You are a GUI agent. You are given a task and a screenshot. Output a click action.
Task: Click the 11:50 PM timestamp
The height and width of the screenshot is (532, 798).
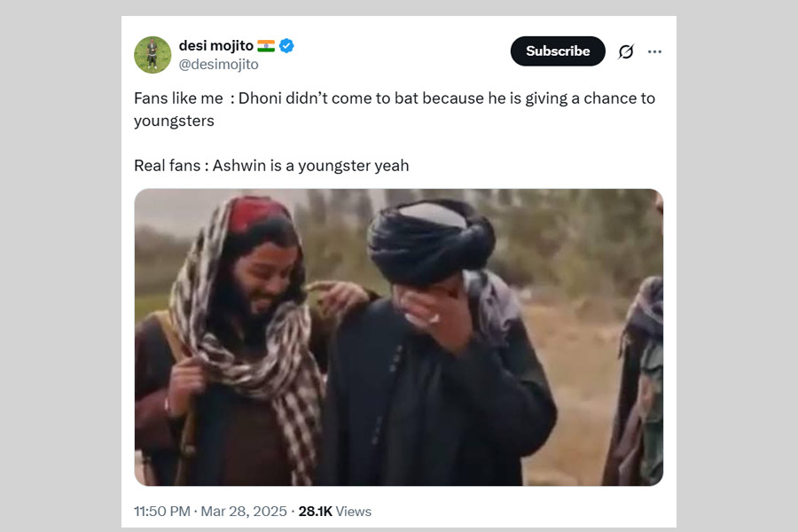coord(161,512)
